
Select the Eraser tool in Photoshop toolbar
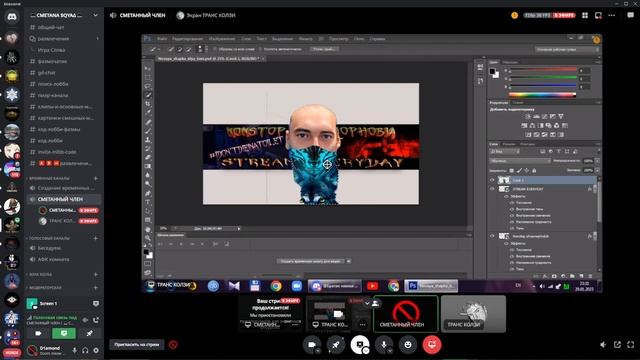click(148, 157)
